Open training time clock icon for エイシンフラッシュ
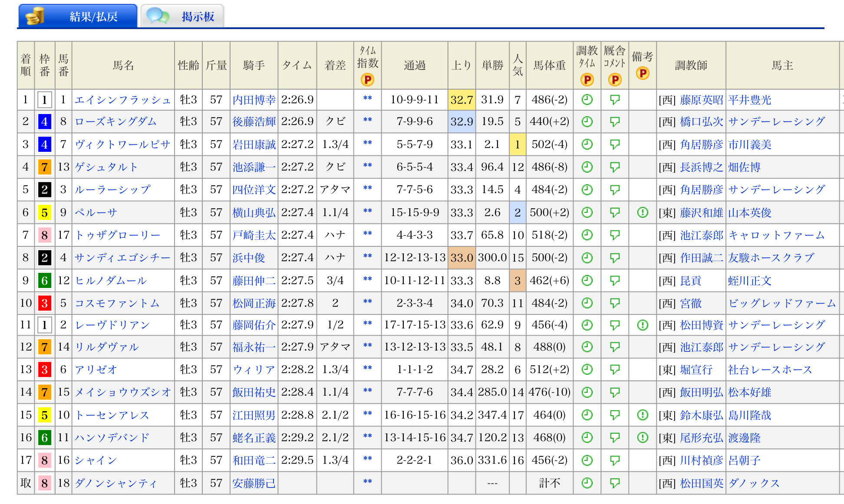The image size is (844, 504). click(x=587, y=100)
